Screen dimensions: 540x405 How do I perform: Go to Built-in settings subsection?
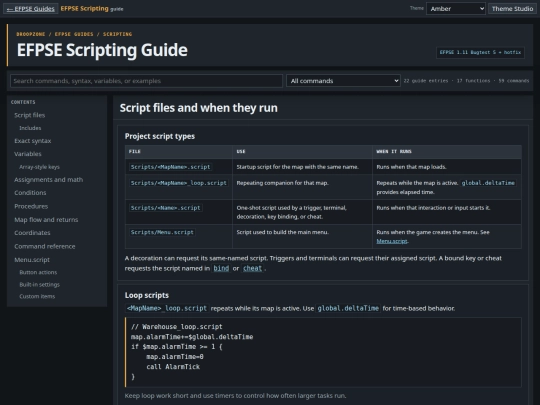(39, 284)
